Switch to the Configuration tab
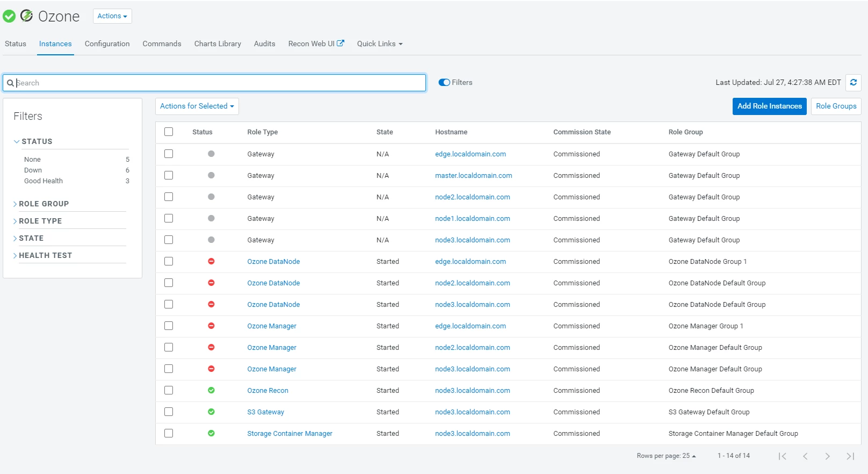The height and width of the screenshot is (474, 868). 107,44
